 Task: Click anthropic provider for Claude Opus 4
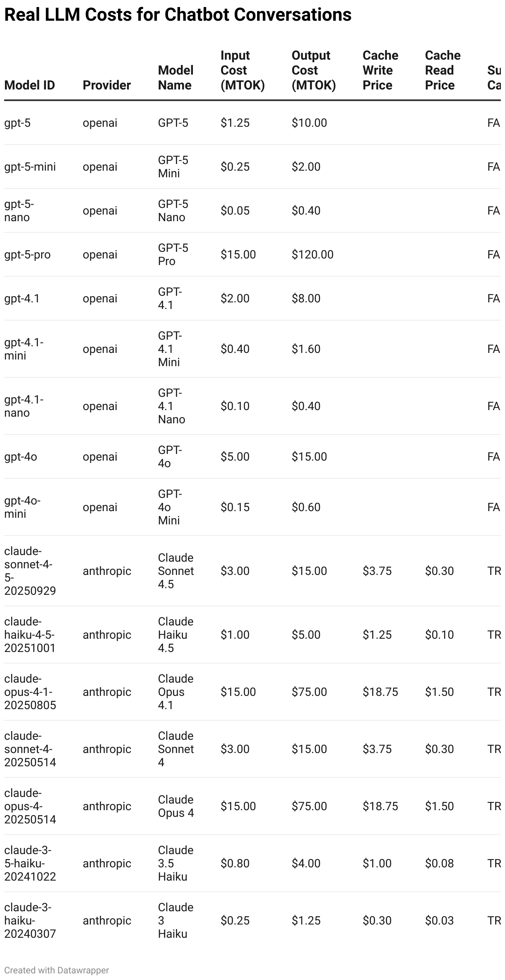pyautogui.click(x=107, y=806)
